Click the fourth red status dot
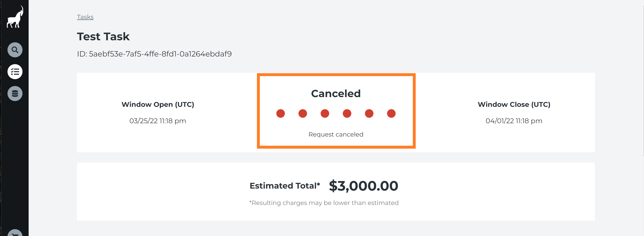Viewport: 644px width, 236px height. (347, 113)
